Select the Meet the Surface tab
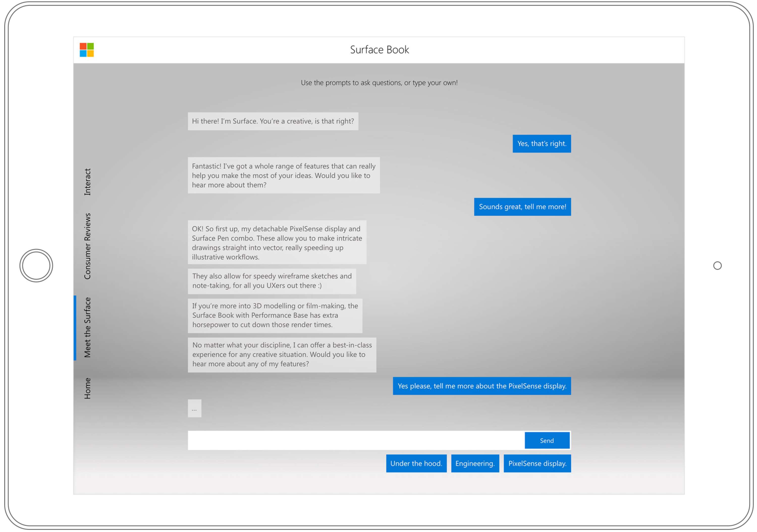 (x=87, y=328)
